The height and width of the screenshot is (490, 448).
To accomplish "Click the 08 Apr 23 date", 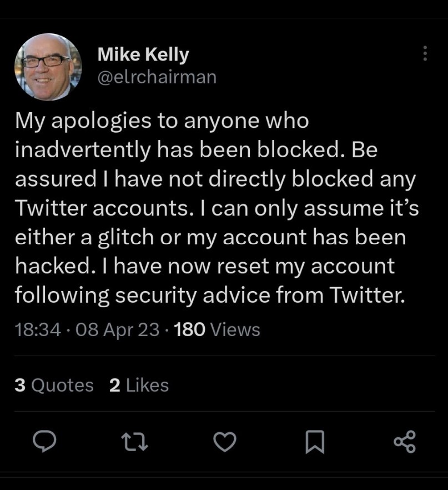I will coord(118,329).
